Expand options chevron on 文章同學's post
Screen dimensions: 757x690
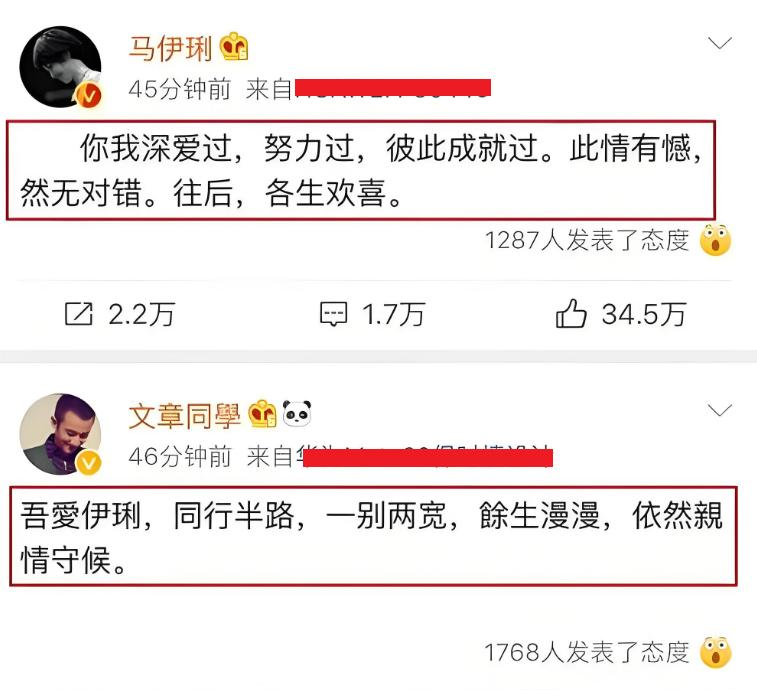[720, 410]
